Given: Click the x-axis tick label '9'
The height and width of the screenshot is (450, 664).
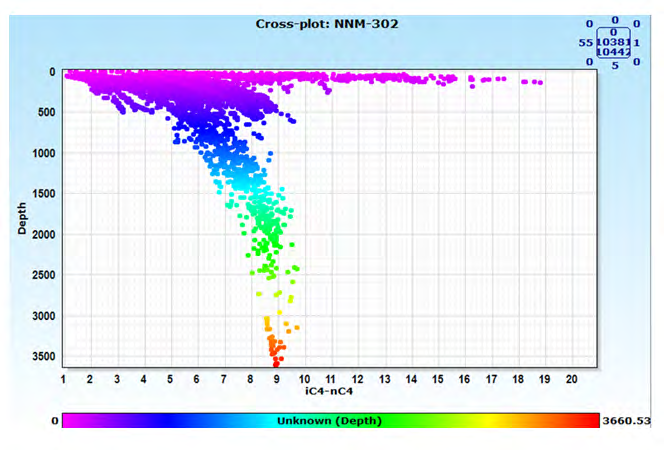Looking at the screenshot, I should pos(277,379).
